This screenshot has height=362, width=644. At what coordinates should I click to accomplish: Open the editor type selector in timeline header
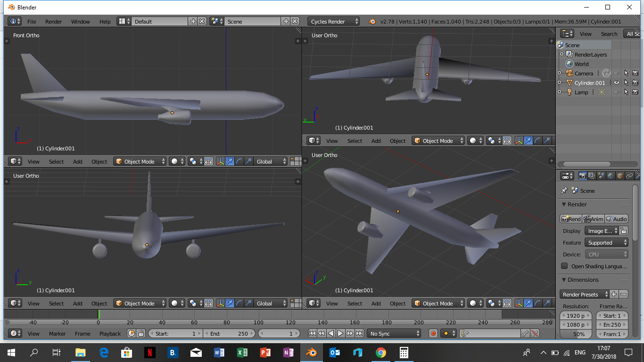click(x=14, y=333)
